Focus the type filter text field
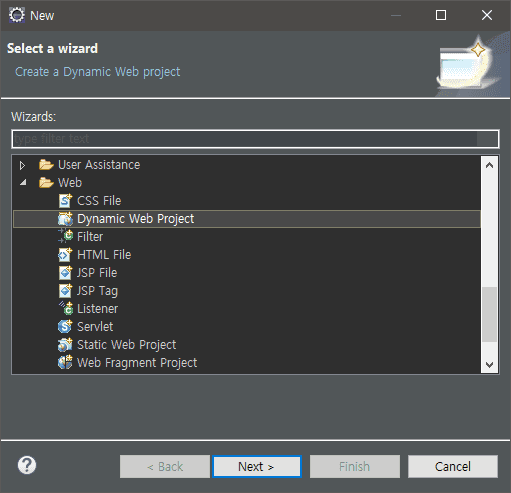The width and height of the screenshot is (511, 493). (x=255, y=139)
